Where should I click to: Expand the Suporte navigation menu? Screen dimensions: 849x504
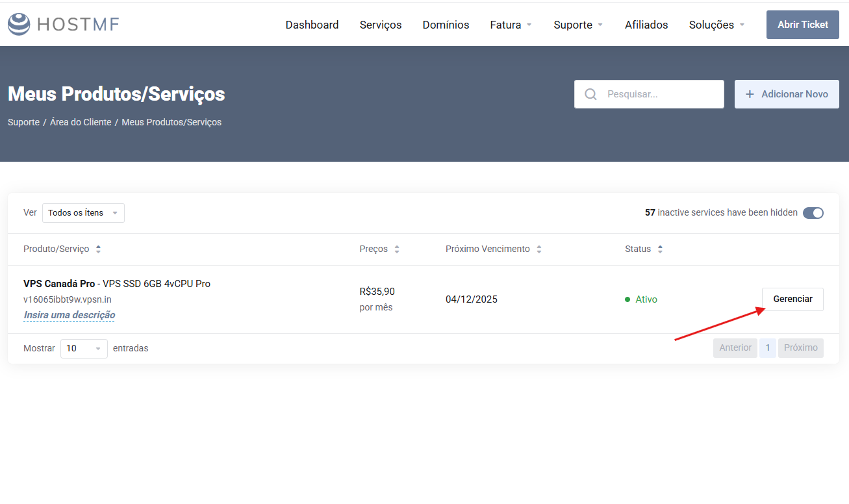[x=578, y=25]
